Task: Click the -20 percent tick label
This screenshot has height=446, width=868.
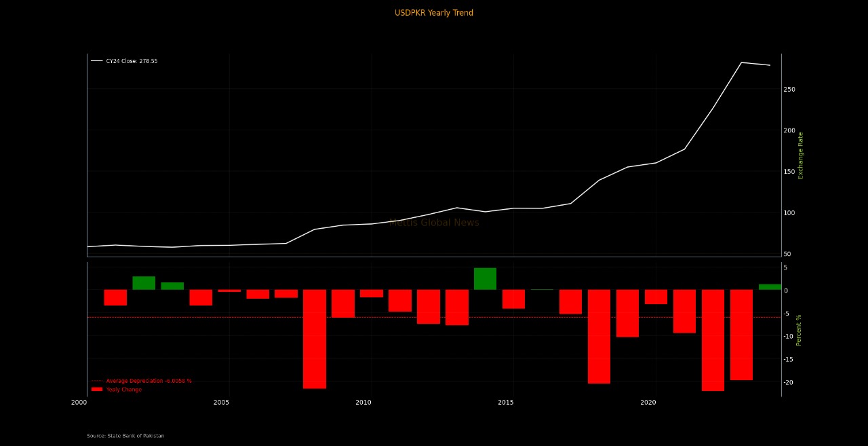Action: 789,382
